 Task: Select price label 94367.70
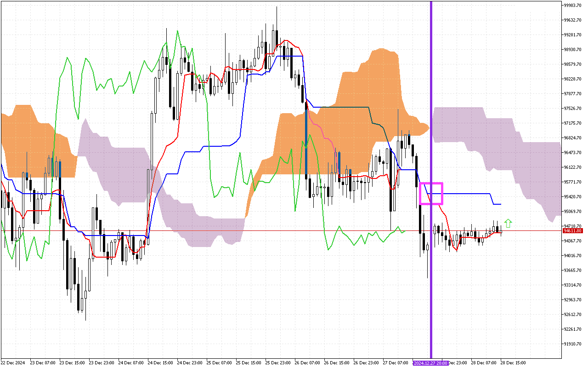click(572, 241)
